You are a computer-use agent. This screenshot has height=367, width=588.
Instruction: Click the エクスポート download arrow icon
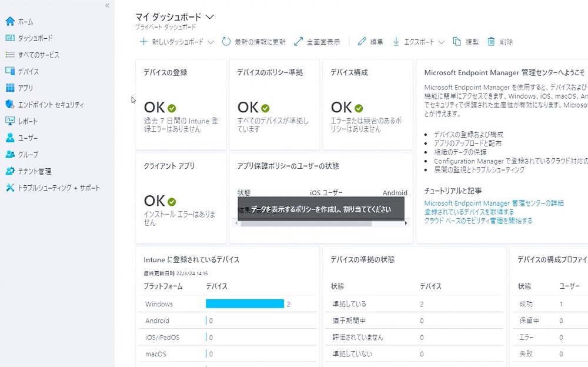pyautogui.click(x=396, y=42)
